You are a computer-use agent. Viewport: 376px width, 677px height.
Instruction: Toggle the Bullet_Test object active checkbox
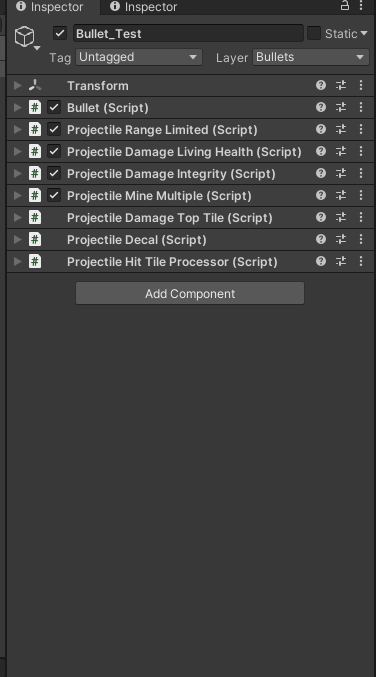[x=60, y=33]
